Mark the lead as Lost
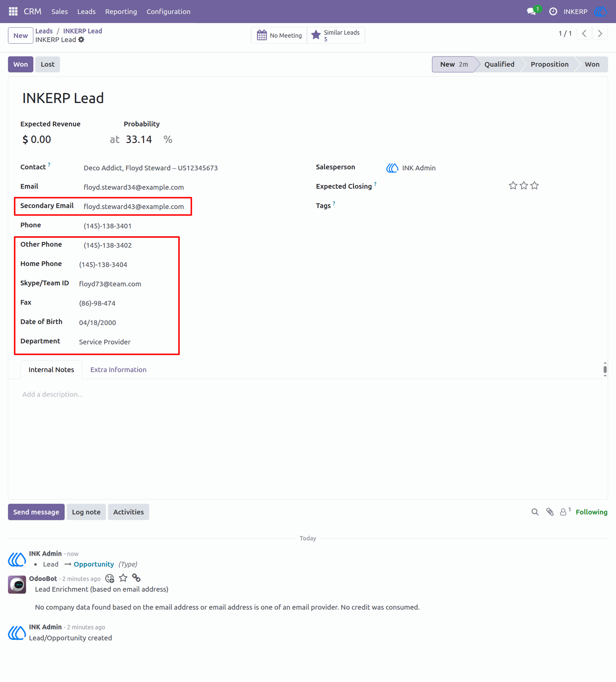 [48, 64]
